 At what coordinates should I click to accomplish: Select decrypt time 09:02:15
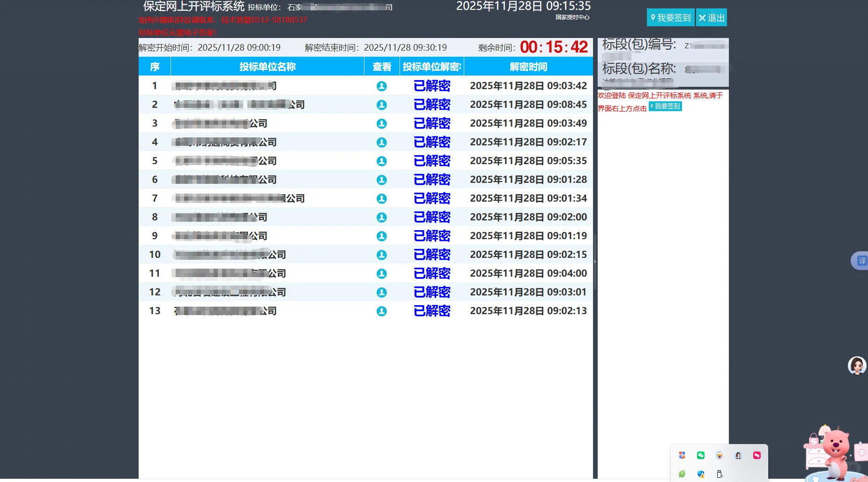click(528, 255)
